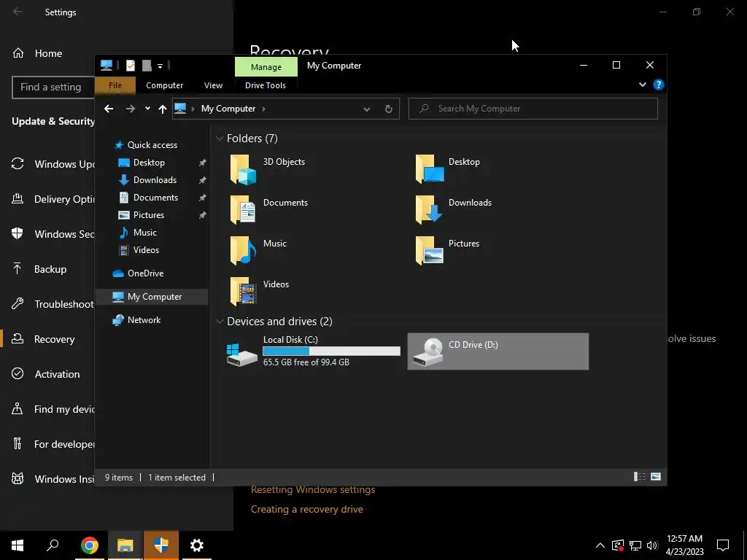Select the Music folder in Folders group
Screen dimensions: 747x560
point(258,251)
